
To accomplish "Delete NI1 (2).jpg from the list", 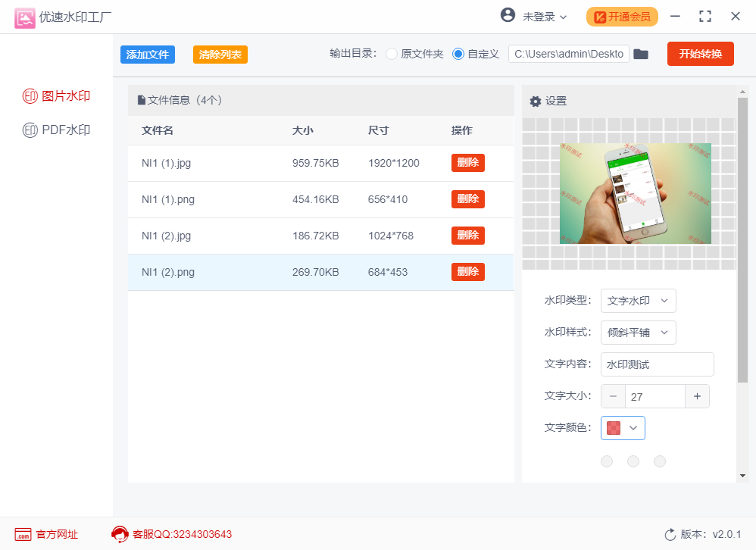I will click(467, 235).
